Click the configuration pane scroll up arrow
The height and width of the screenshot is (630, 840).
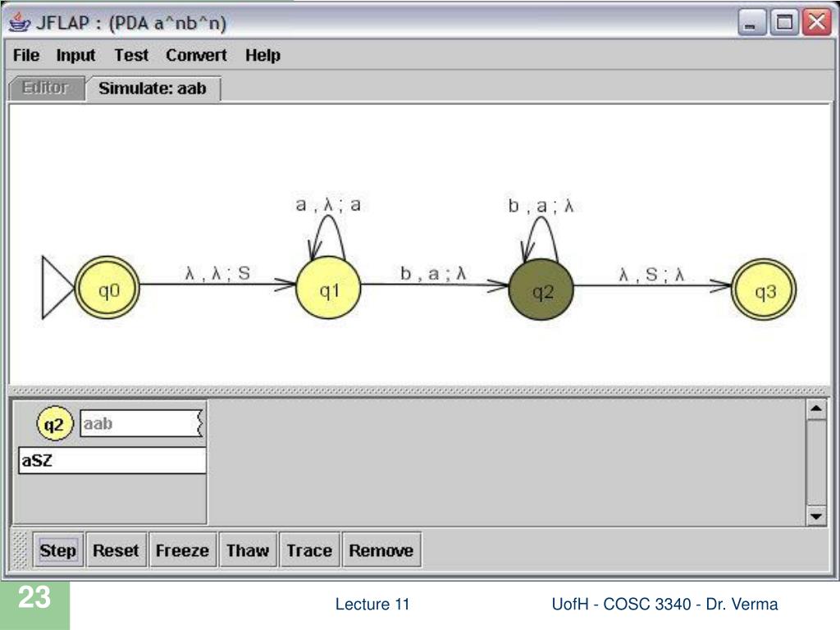(x=816, y=409)
